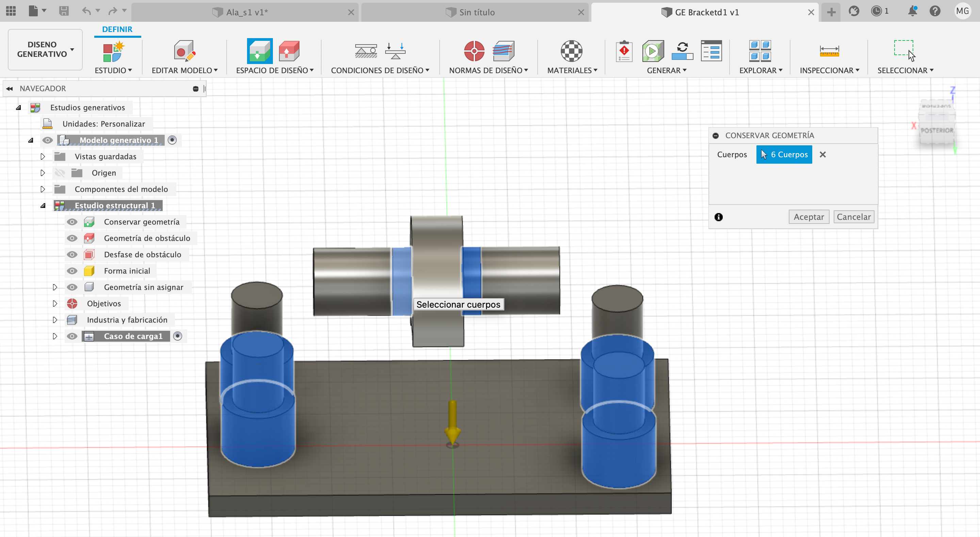Click the 6 Cuerpos selection button

pyautogui.click(x=784, y=154)
